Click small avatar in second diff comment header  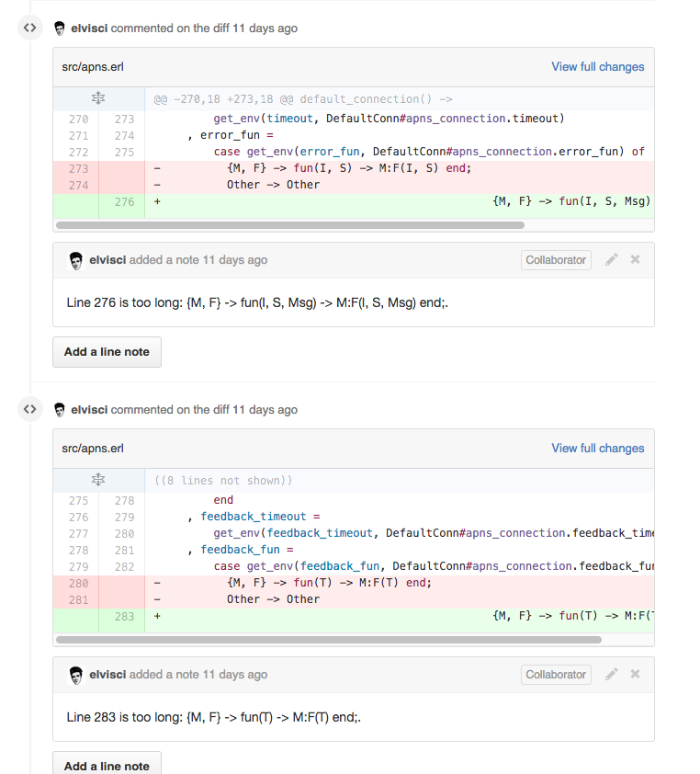point(60,410)
